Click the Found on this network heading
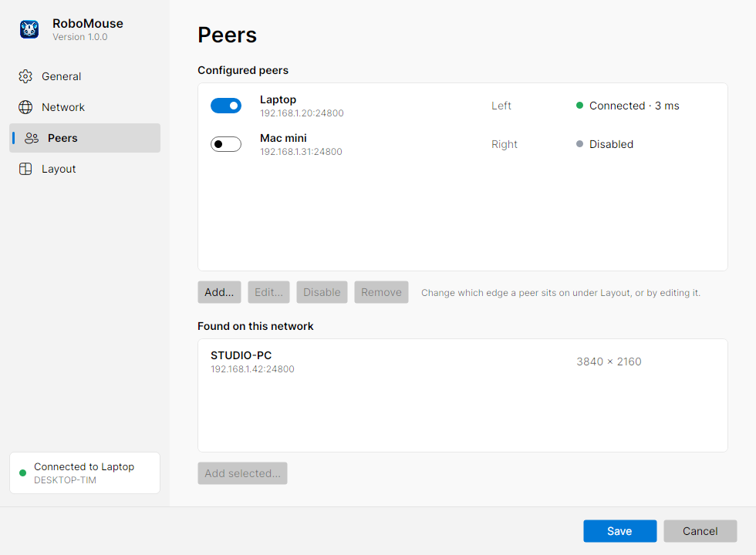The height and width of the screenshot is (555, 756). [x=255, y=326]
